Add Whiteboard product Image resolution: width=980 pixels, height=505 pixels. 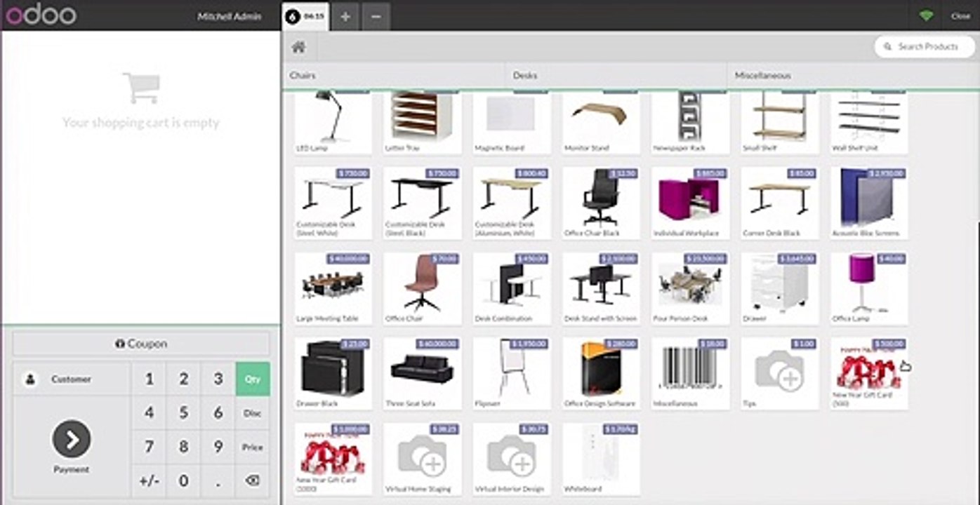pyautogui.click(x=601, y=459)
